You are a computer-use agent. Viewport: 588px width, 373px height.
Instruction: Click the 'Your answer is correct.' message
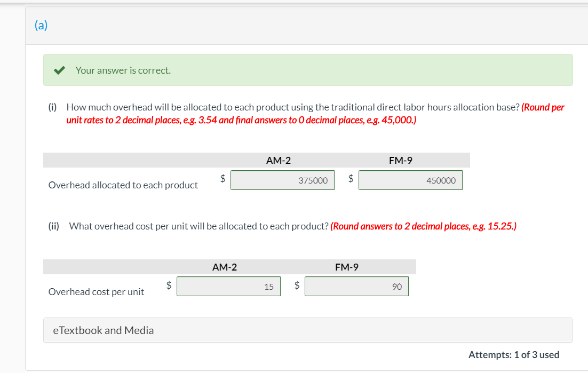point(123,70)
